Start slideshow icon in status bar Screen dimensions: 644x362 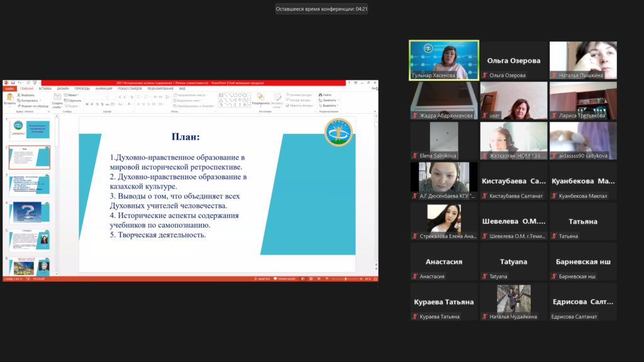click(x=327, y=278)
